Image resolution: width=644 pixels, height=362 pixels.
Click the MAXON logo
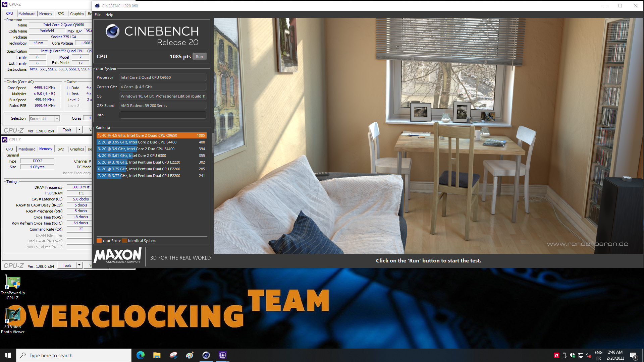pyautogui.click(x=118, y=256)
